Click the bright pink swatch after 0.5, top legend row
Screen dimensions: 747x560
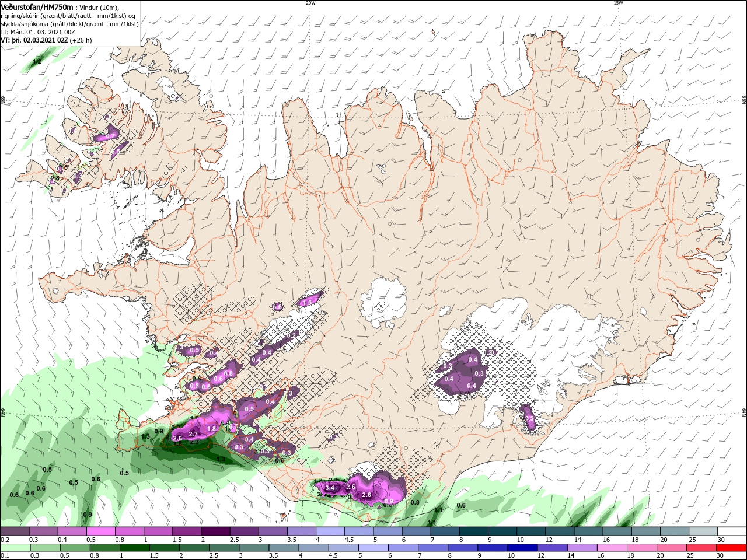(100, 531)
